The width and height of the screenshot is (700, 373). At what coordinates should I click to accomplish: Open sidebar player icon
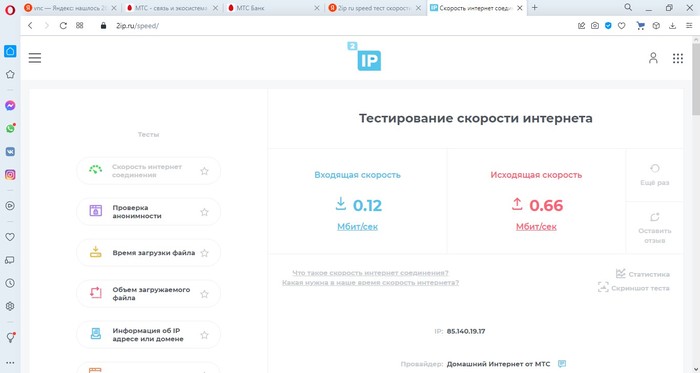click(x=10, y=206)
